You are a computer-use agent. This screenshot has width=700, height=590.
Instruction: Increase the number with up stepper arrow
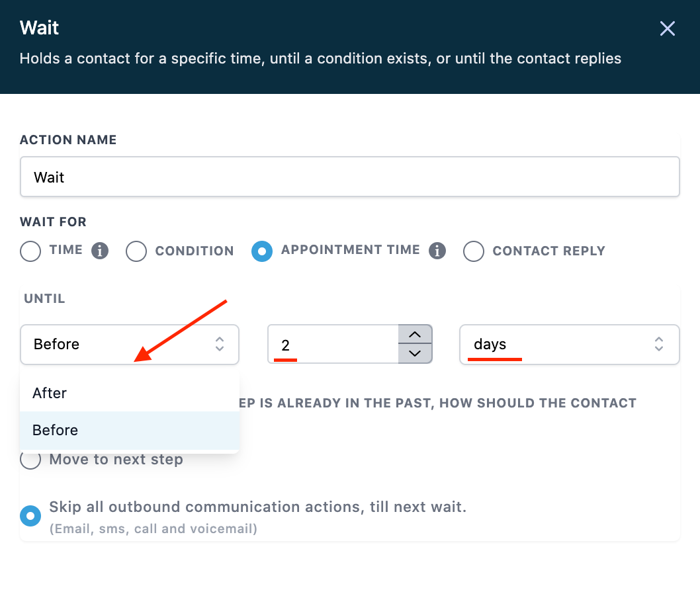click(x=415, y=335)
